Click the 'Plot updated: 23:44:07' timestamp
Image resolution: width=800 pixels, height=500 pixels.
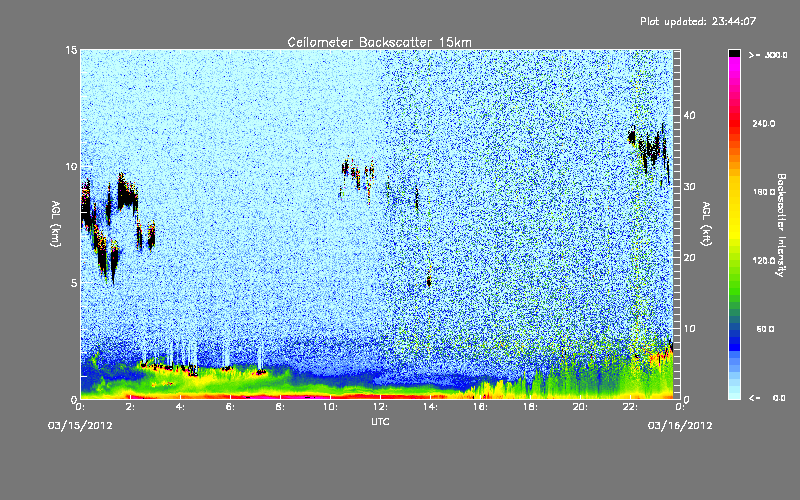click(698, 21)
